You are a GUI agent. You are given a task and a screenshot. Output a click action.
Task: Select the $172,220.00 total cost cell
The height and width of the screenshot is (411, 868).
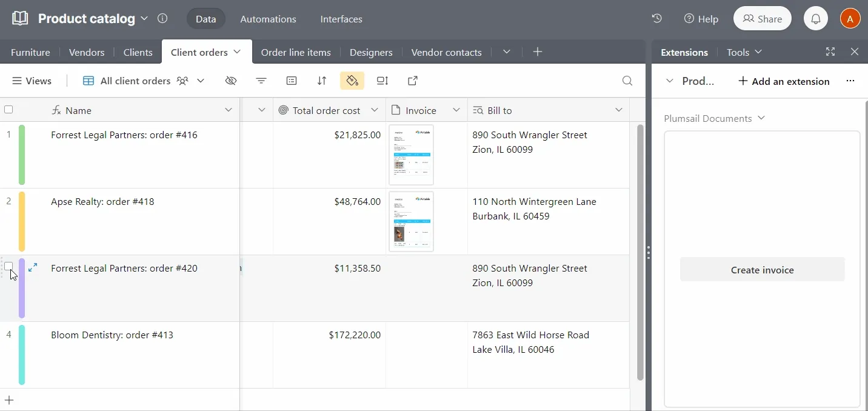tap(329, 355)
